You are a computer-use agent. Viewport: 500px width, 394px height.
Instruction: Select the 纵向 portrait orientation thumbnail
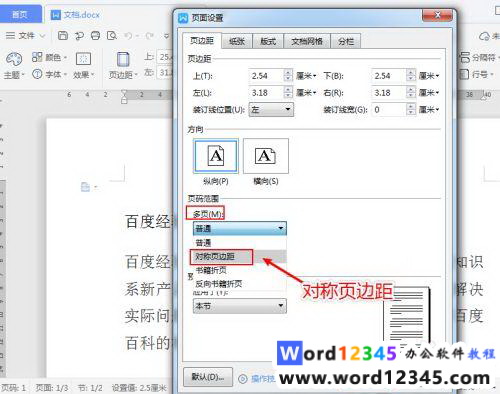(216, 156)
